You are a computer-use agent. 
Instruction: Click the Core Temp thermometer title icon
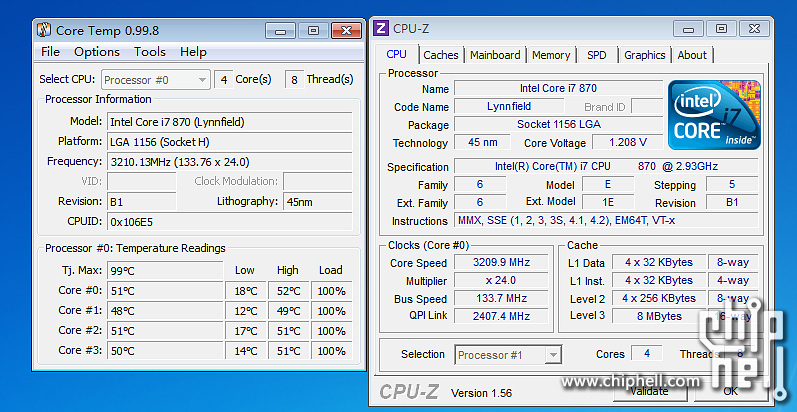[x=44, y=30]
